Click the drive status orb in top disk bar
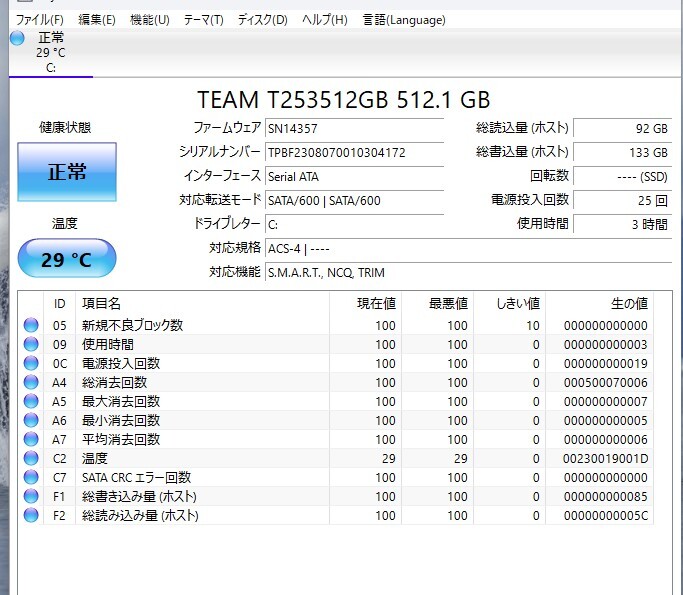The image size is (683, 595). coord(17,38)
